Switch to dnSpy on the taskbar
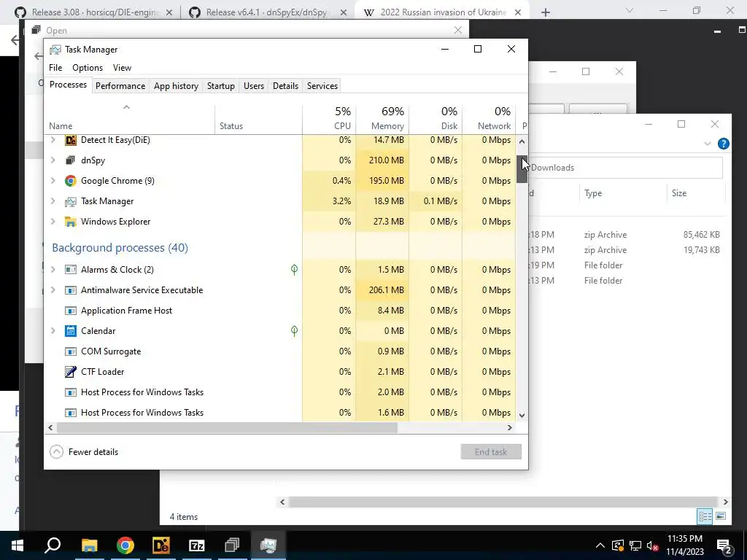Viewport: 747px width, 560px height. click(x=233, y=545)
